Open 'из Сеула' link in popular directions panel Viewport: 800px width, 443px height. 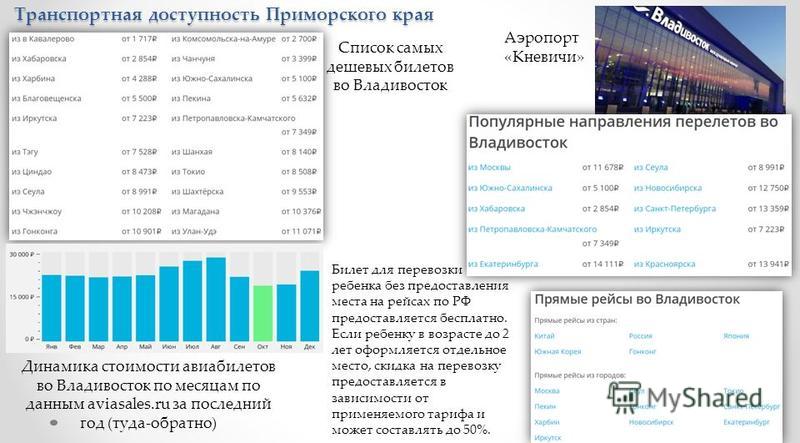(x=651, y=167)
